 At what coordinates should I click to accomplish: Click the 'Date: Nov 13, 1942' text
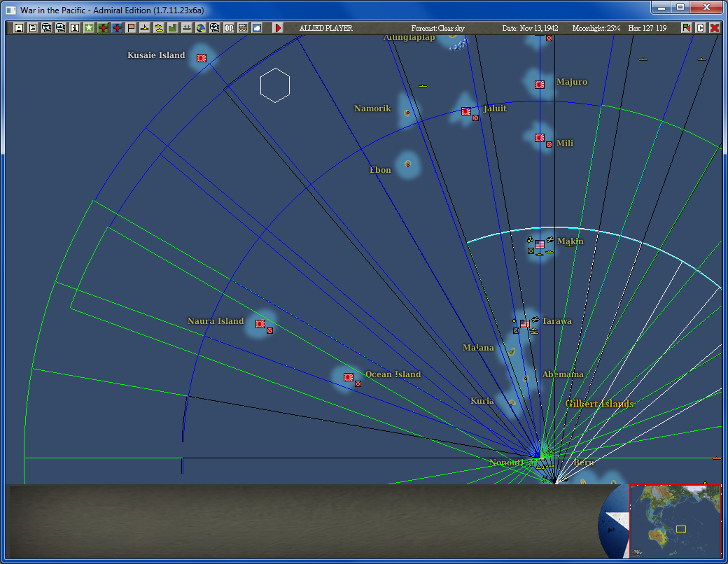pos(530,28)
